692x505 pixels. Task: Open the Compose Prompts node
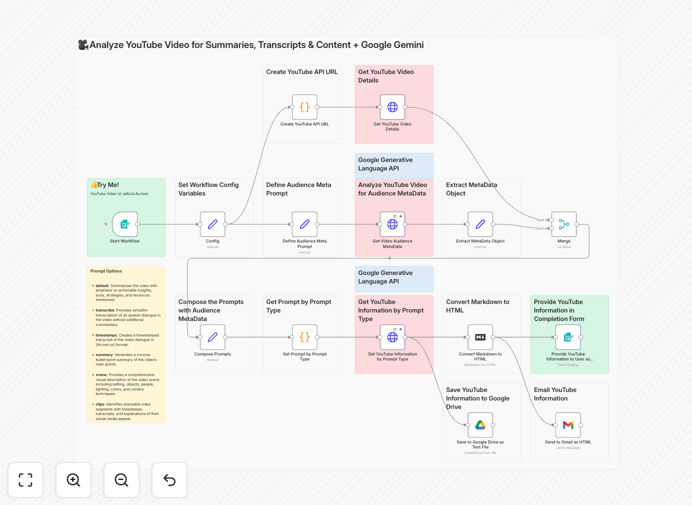(213, 337)
